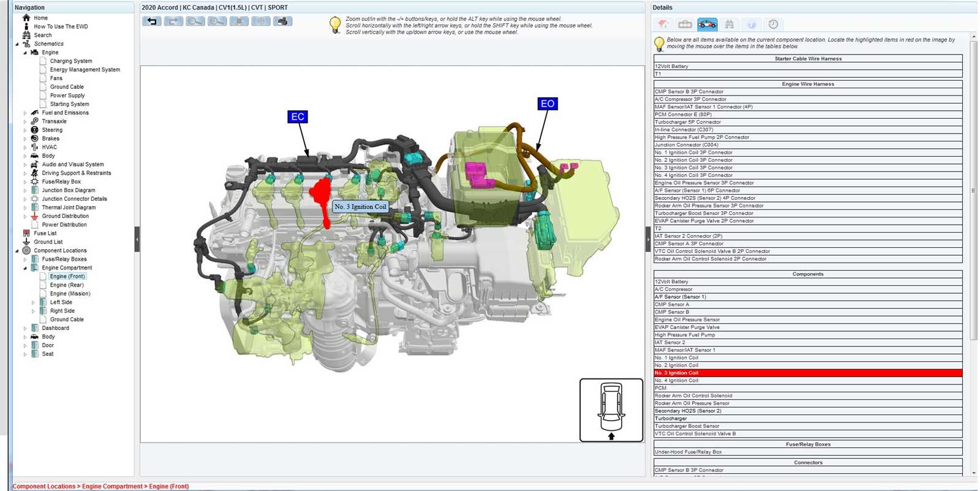Open the connector tab in the Details panel
Viewport: 980px width, 491px height.
pos(685,24)
